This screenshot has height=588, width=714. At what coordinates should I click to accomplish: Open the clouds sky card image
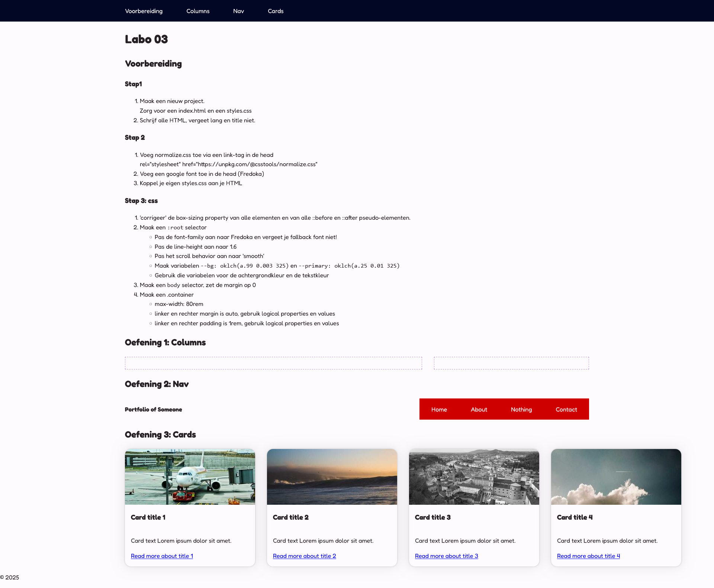tap(616, 477)
